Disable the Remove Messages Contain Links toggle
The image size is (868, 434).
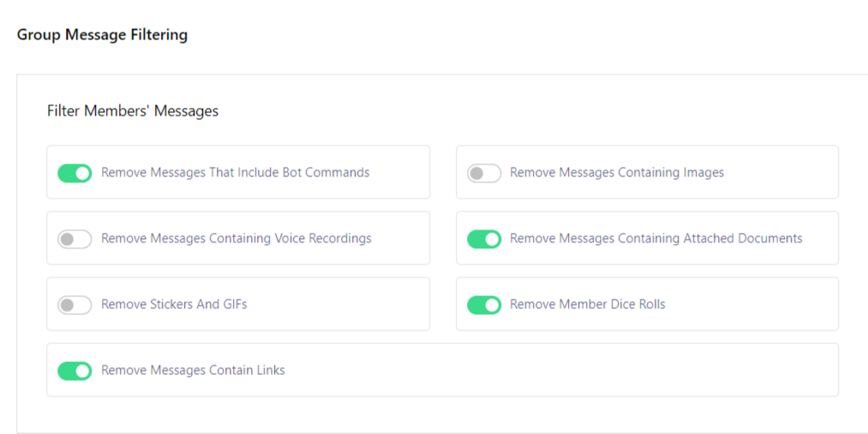[75, 371]
